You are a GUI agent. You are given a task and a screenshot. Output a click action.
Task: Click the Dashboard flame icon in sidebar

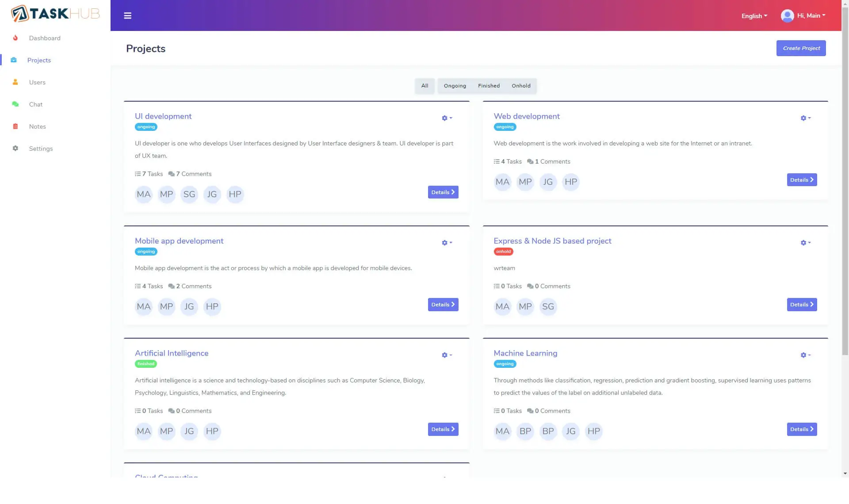click(15, 38)
